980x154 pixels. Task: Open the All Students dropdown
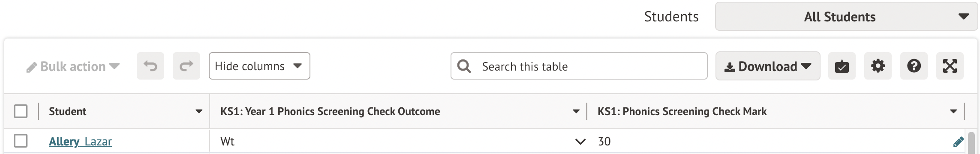tap(846, 17)
